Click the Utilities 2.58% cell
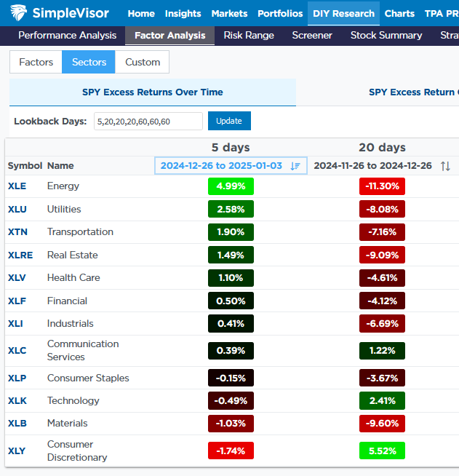Image resolution: width=459 pixels, height=476 pixels. pyautogui.click(x=231, y=209)
